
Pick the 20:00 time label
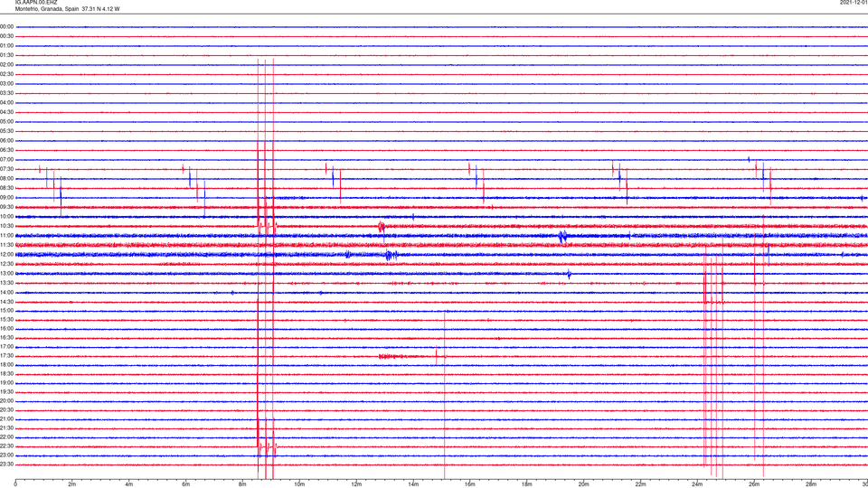pos(6,400)
